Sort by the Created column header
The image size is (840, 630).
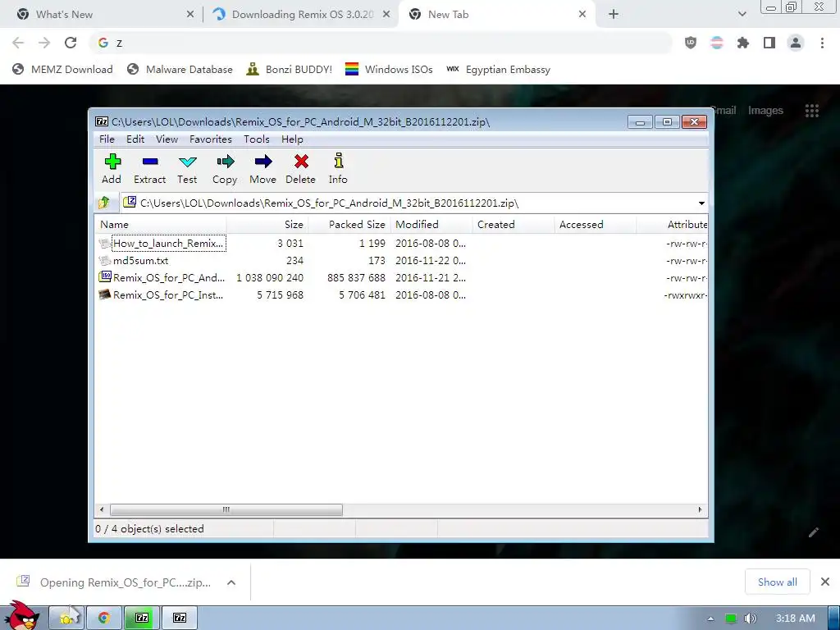514,225
